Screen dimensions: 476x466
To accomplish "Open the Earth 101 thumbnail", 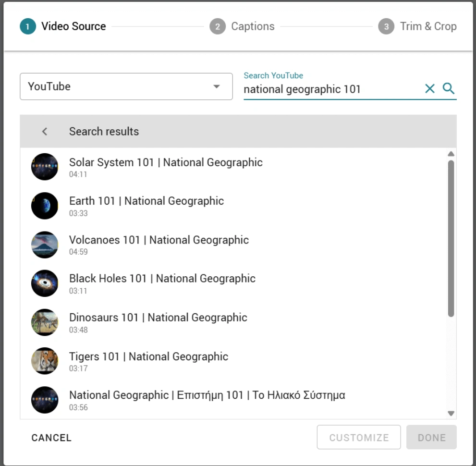I will (45, 206).
